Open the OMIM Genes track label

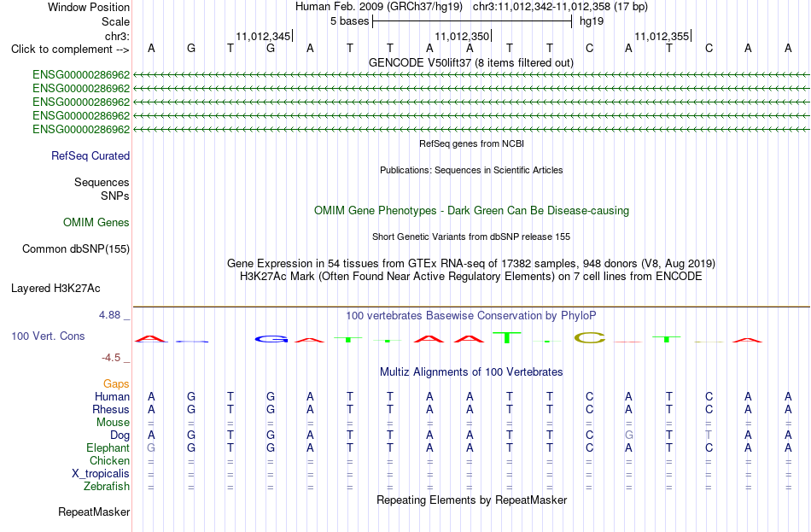tap(96, 223)
